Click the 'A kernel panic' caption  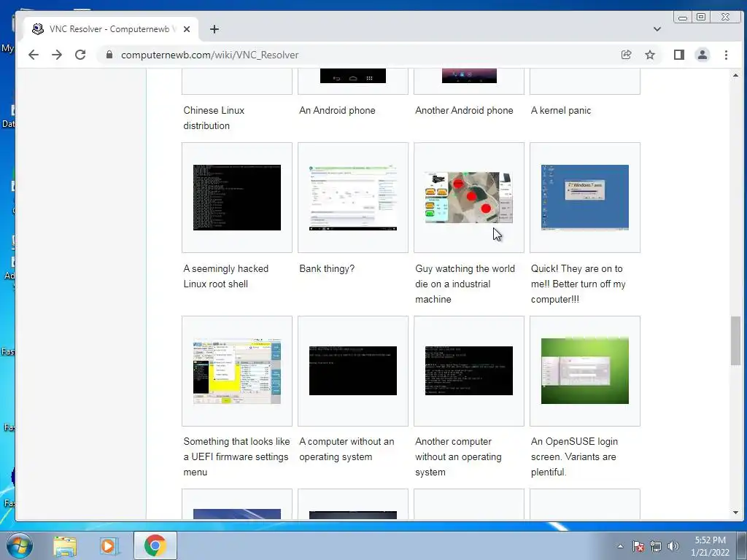click(561, 110)
